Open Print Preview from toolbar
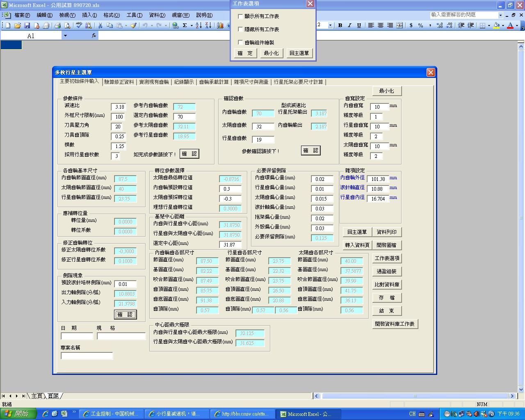525x420 pixels. click(67, 25)
